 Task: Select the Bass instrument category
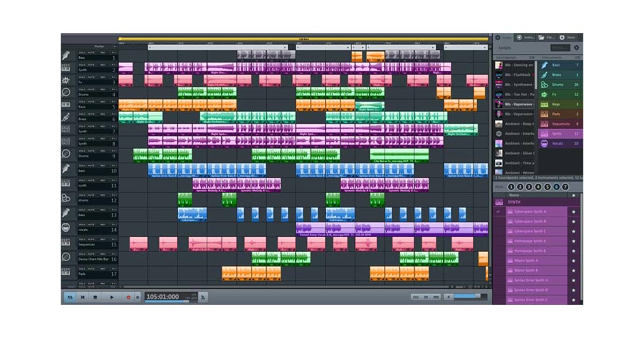560,65
